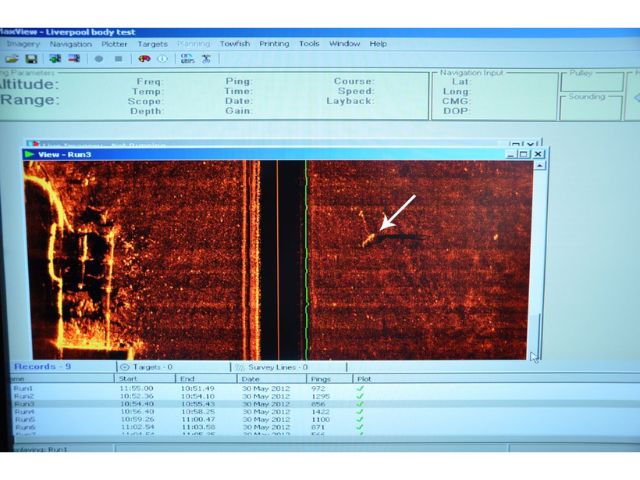This screenshot has width=640, height=480.
Task: Click the floppy disk Save icon
Action: [31, 59]
